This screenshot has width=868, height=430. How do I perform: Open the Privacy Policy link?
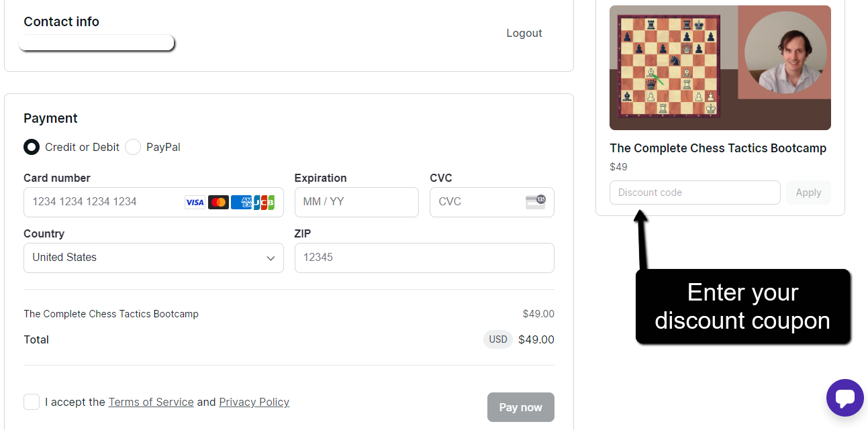point(254,402)
